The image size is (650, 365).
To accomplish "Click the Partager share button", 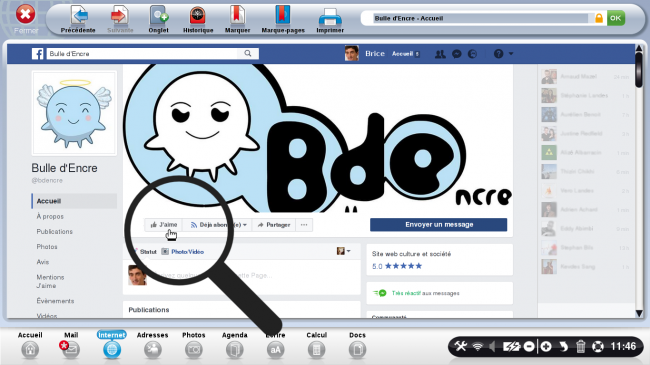I will [x=274, y=225].
